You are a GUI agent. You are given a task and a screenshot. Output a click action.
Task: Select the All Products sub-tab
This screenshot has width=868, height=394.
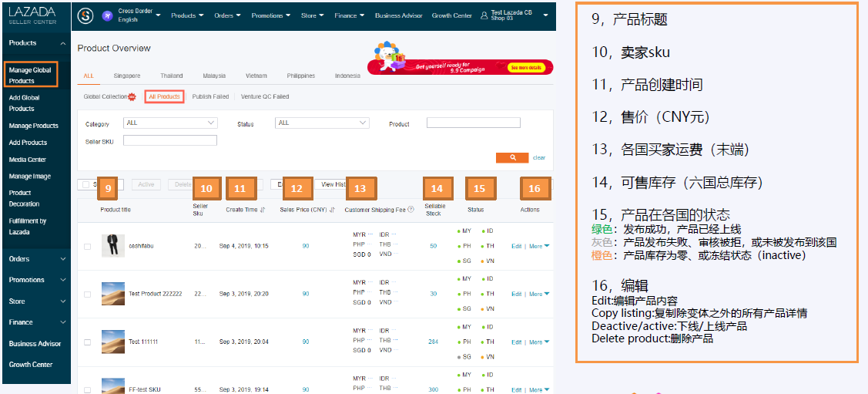[164, 96]
